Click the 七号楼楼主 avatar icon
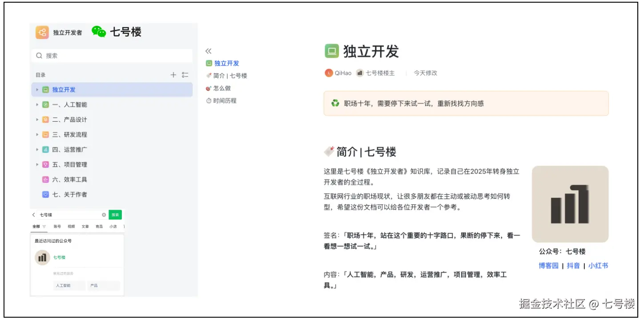The height and width of the screenshot is (319, 644). pos(360,73)
